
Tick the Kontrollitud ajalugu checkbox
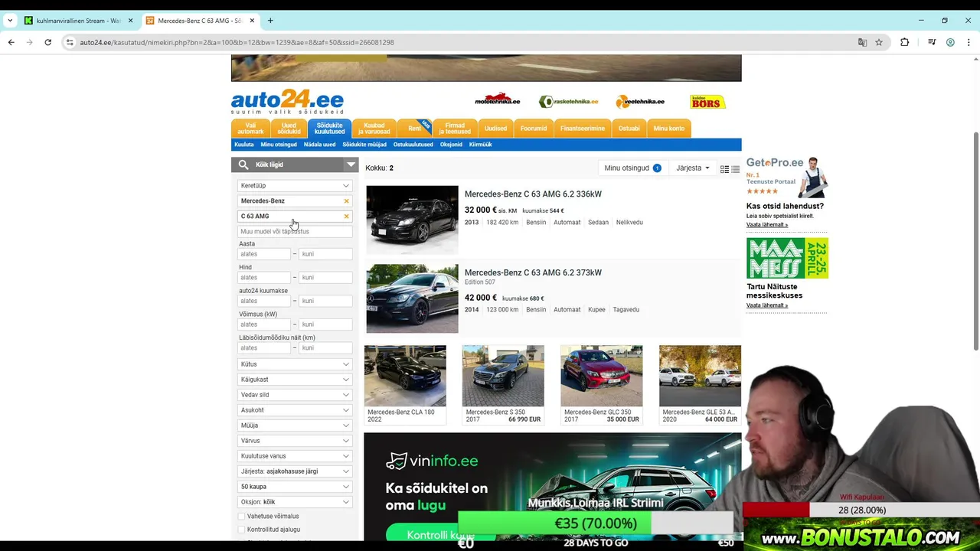242,530
